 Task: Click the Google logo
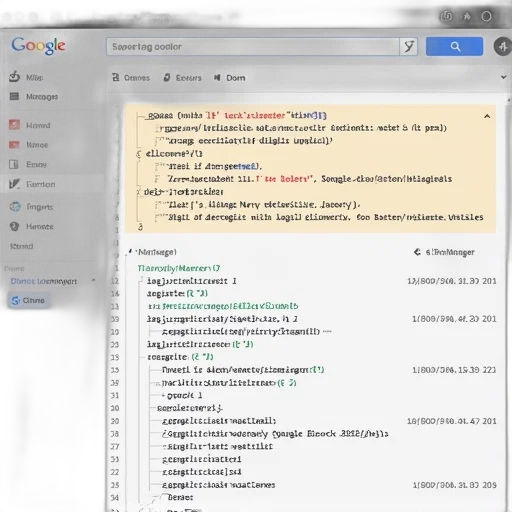[38, 46]
